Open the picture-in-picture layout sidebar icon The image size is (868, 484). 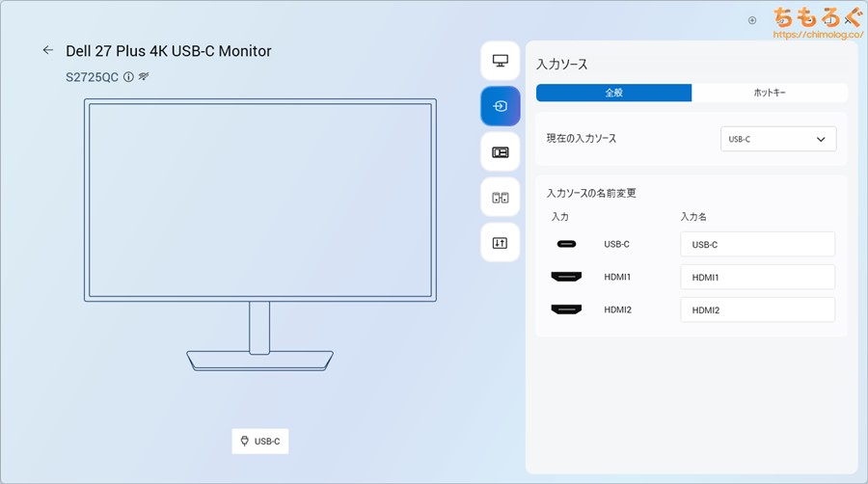500,151
